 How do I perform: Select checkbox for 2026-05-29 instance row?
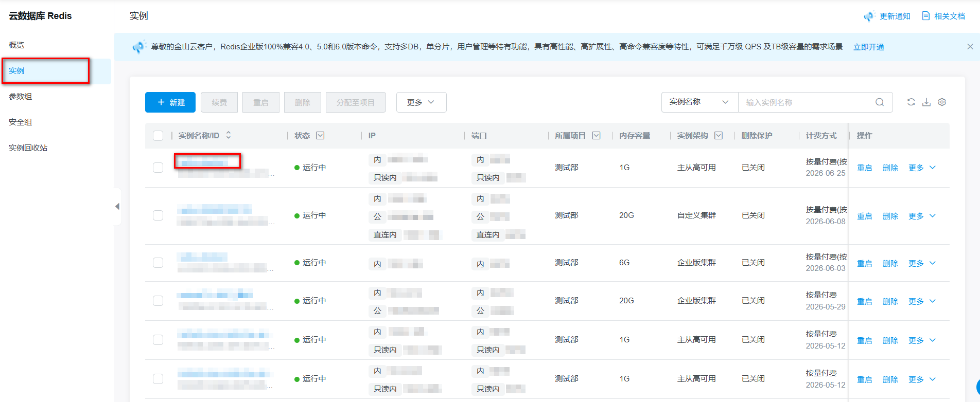pyautogui.click(x=158, y=301)
